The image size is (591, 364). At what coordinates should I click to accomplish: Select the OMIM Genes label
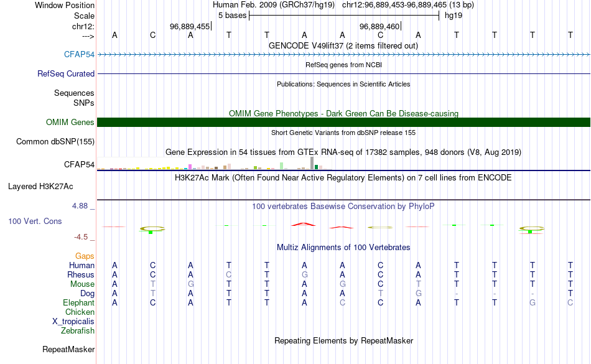pos(70,122)
